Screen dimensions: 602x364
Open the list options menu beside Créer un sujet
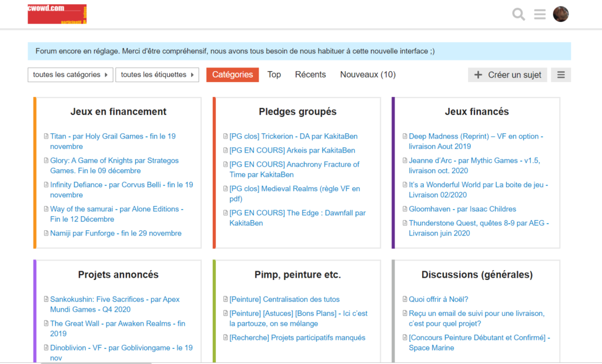[x=561, y=75]
